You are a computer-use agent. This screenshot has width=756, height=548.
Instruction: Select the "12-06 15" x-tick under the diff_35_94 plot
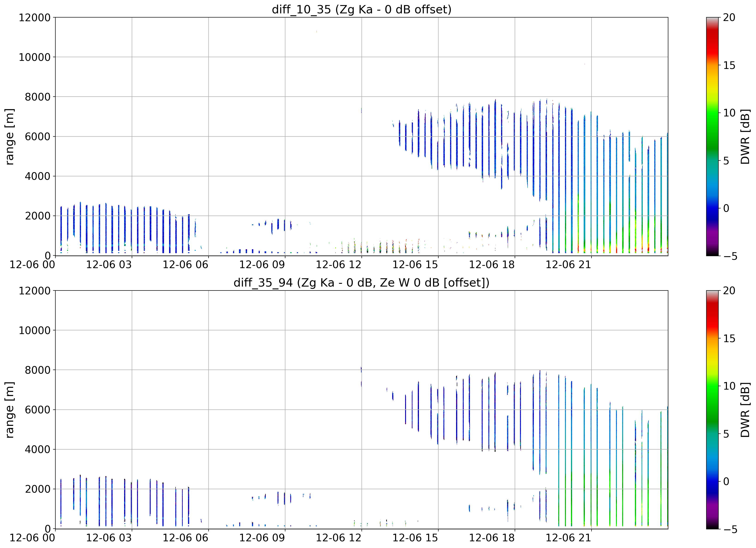(x=415, y=538)
